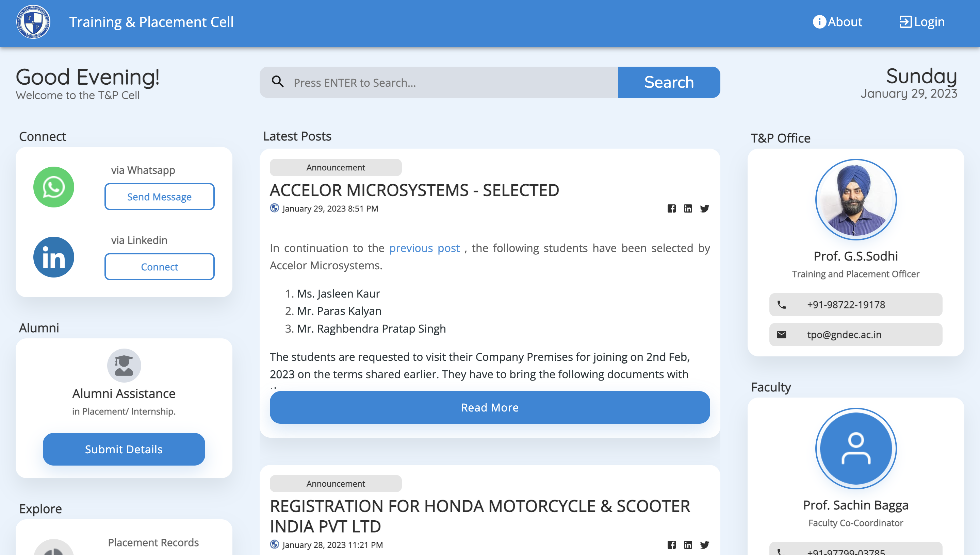980x555 pixels.
Task: Click the 'Ms. Jasleen Kaur' list entry
Action: 338,293
